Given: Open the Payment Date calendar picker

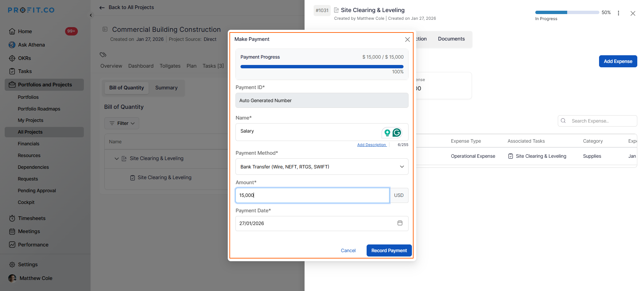Looking at the screenshot, I should [x=400, y=223].
